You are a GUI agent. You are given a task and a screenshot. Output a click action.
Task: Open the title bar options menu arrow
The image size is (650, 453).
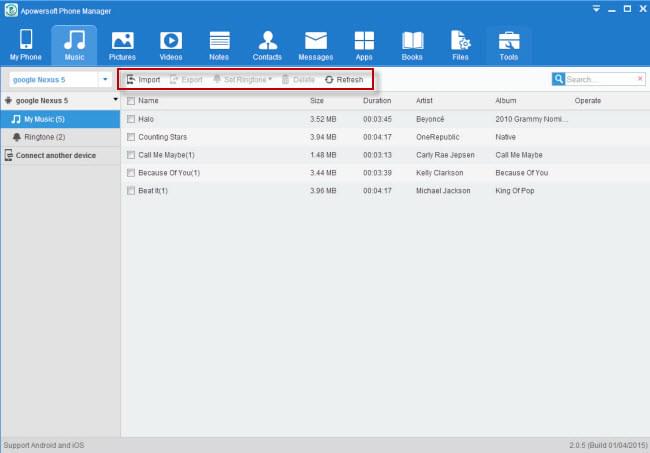pyautogui.click(x=596, y=9)
